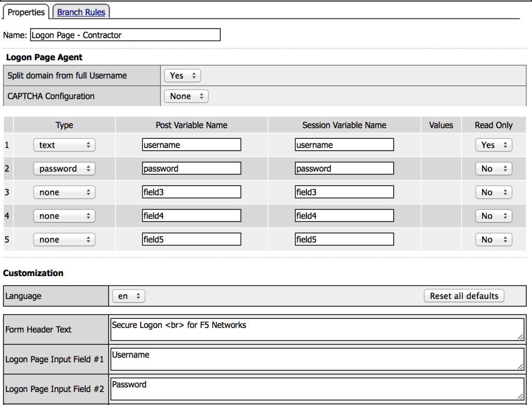The width and height of the screenshot is (532, 405).
Task: Open the Type dropdown for row 1
Action: pyautogui.click(x=64, y=145)
